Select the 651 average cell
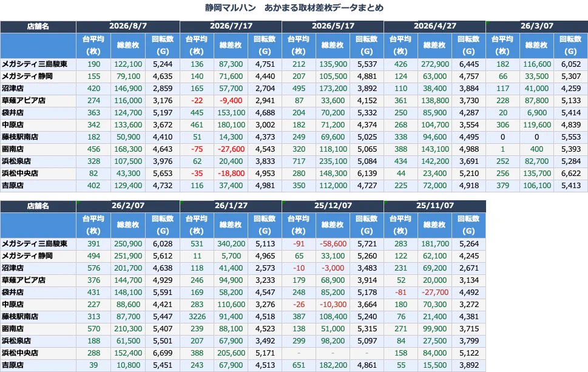This screenshot has width=588, height=372. click(299, 365)
